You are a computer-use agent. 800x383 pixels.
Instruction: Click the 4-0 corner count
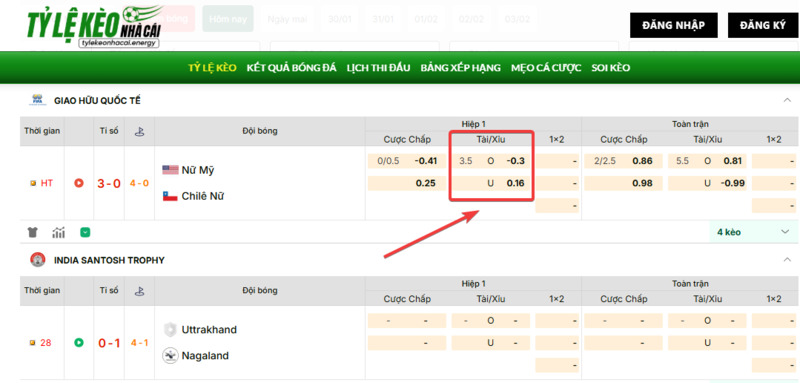pos(139,183)
